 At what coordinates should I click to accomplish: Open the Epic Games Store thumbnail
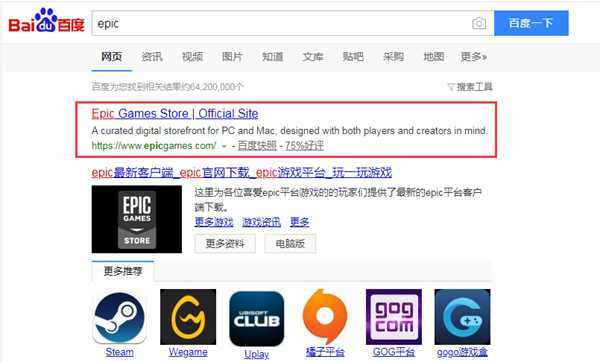[x=137, y=219]
